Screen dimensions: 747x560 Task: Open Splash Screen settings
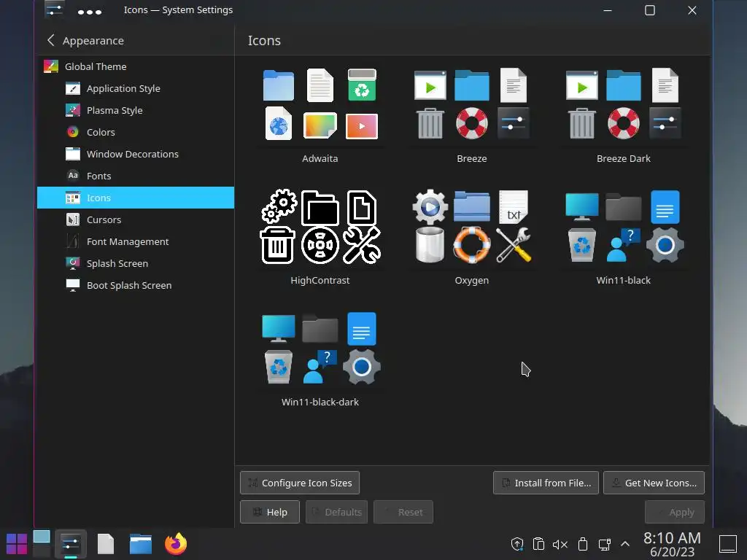pyautogui.click(x=136, y=263)
